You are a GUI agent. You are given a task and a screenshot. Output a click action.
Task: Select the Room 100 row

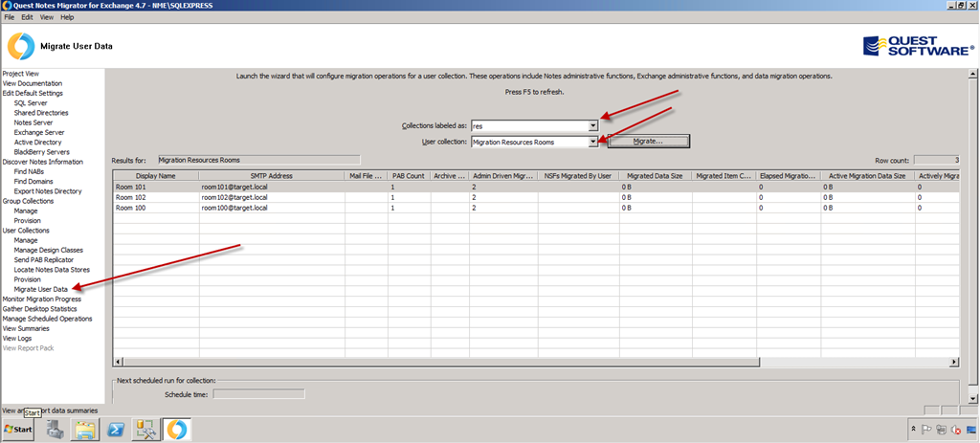536,208
